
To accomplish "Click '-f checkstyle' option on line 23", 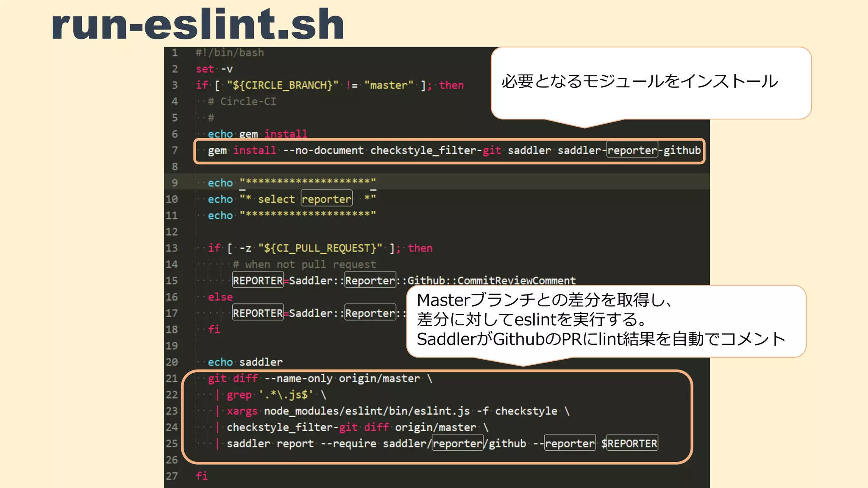I will (x=517, y=411).
